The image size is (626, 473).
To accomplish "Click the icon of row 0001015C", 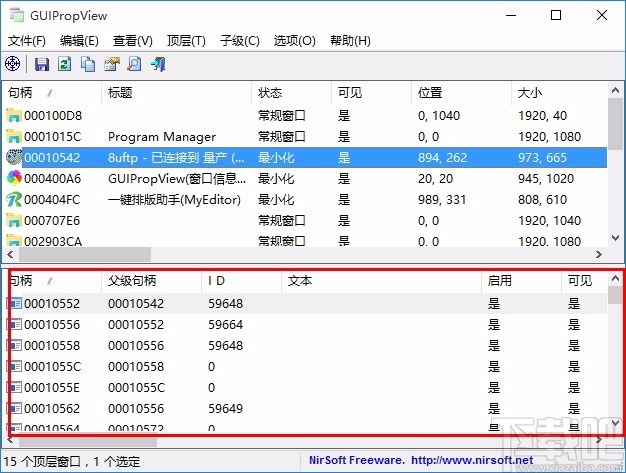I will 14,137.
